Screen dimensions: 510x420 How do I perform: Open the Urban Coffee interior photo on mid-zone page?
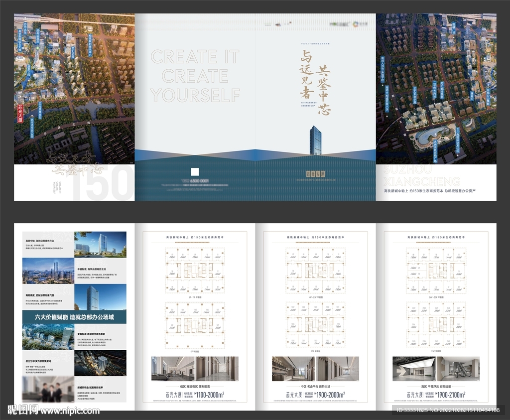click(x=293, y=369)
